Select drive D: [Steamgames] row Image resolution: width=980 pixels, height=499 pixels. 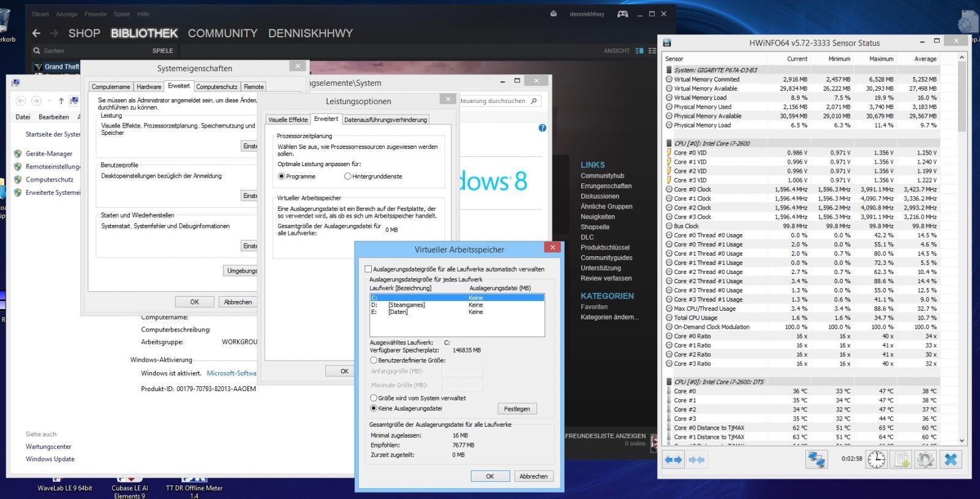click(x=457, y=305)
